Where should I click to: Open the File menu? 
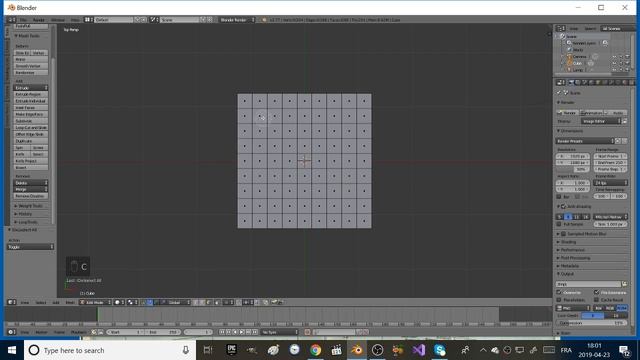(23, 20)
